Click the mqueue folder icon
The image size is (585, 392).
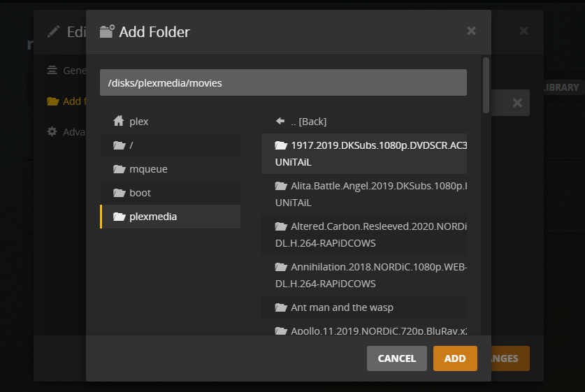pos(119,169)
